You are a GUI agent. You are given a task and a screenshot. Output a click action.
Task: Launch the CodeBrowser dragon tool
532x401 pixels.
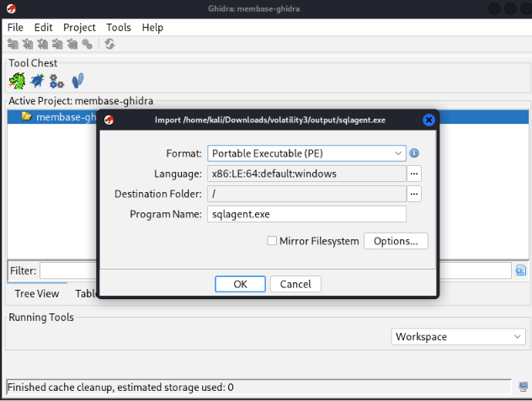click(x=17, y=81)
